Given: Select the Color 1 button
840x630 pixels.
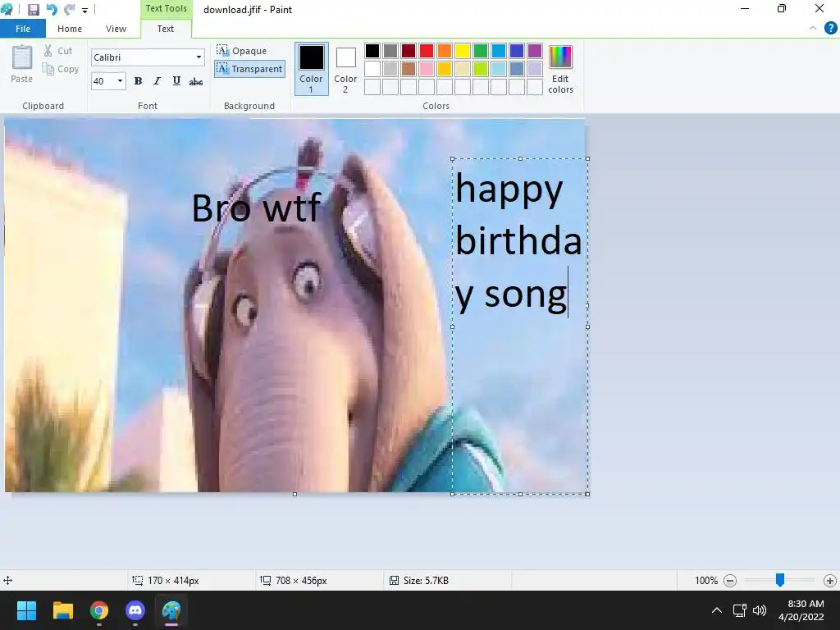Looking at the screenshot, I should (311, 69).
